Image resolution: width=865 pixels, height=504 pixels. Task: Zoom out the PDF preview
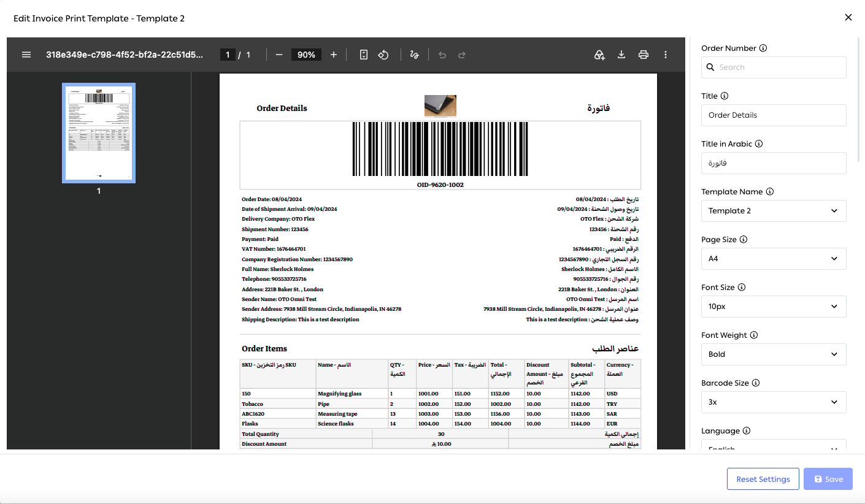coord(279,55)
